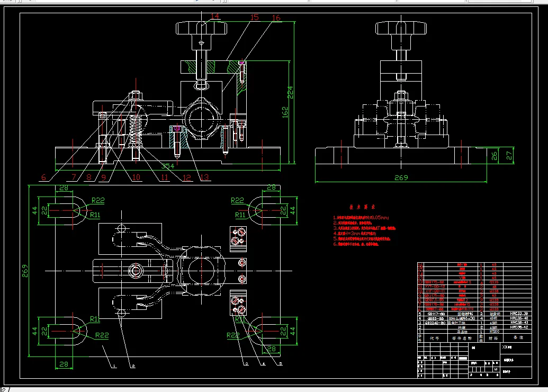The image size is (548, 392).
Task: Click the red balloon number 7 label
Action: (74, 177)
